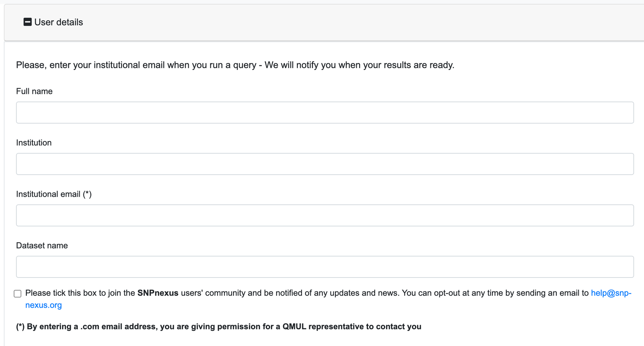Click the 'nexus.org' wrapped link text
This screenshot has height=346, width=644.
click(x=43, y=305)
